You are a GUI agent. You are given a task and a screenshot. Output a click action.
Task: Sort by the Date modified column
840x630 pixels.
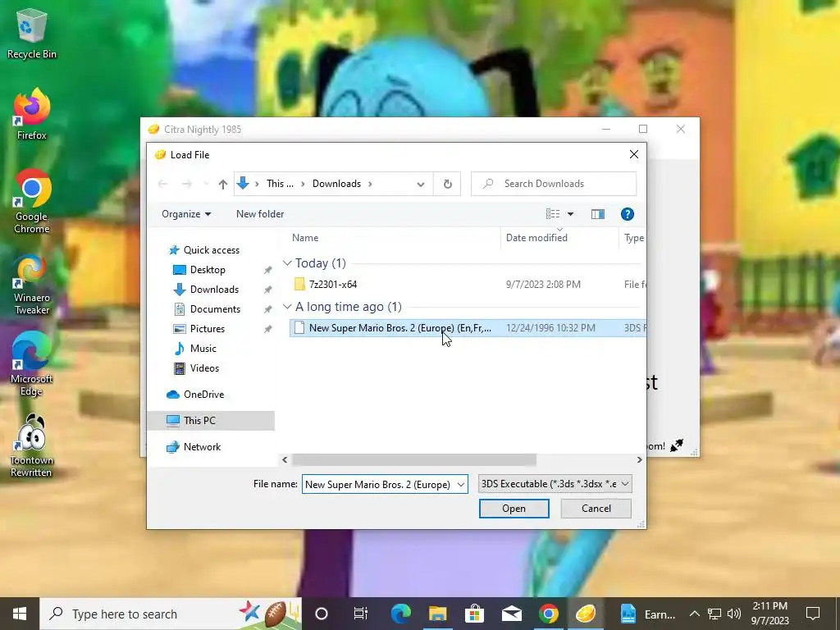coord(559,238)
